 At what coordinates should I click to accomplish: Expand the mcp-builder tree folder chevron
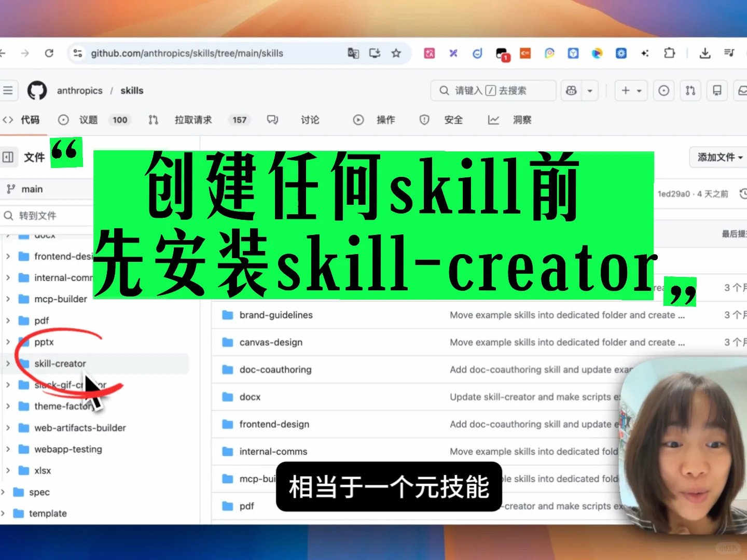[8, 299]
